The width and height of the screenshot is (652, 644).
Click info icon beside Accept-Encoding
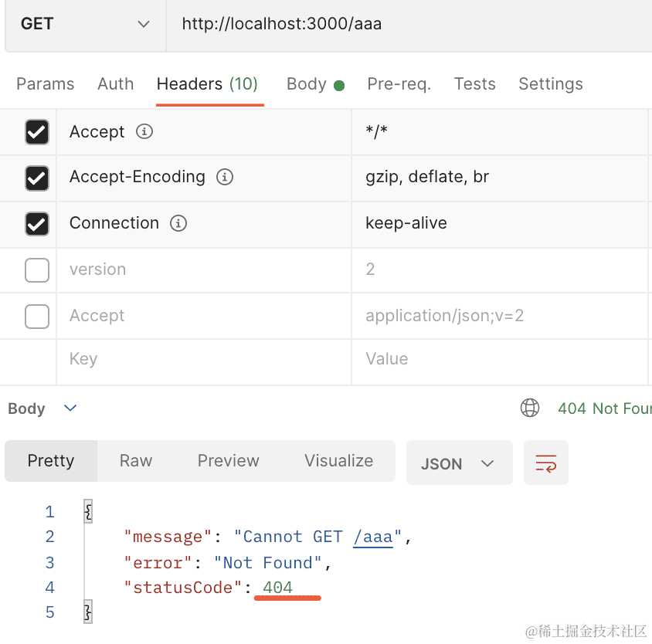pos(225,178)
